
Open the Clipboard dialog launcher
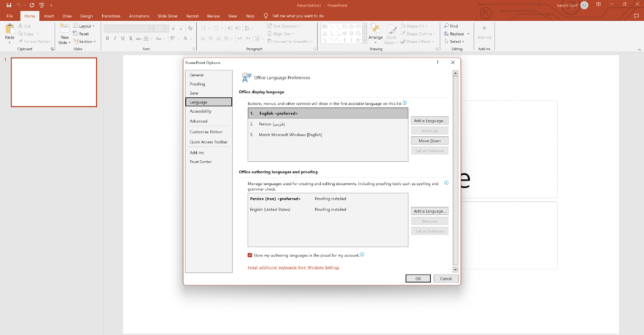click(53, 50)
